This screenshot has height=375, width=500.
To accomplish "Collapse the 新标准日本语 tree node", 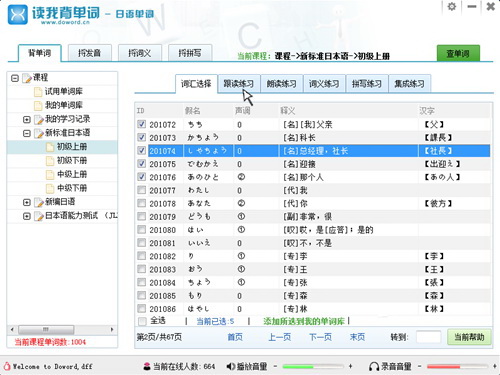I will (27, 134).
